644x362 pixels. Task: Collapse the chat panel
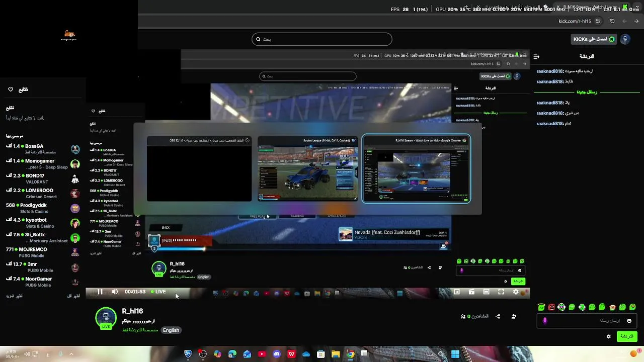click(x=536, y=56)
